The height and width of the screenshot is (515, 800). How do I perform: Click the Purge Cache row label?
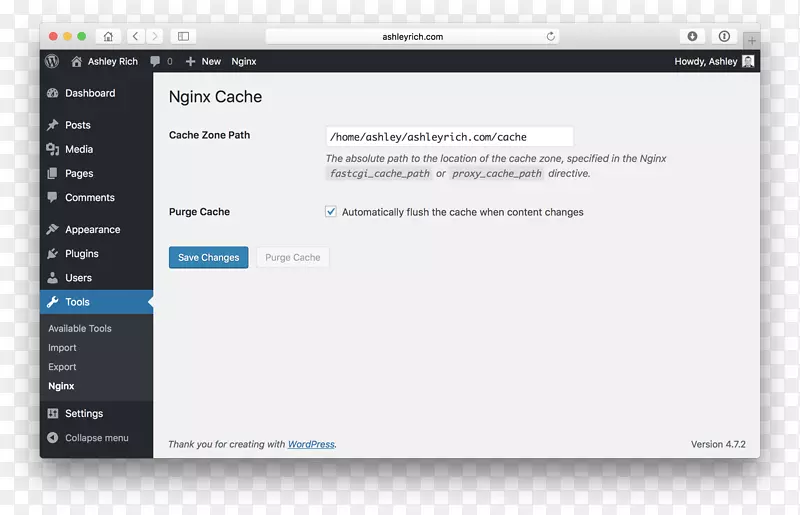coord(199,211)
